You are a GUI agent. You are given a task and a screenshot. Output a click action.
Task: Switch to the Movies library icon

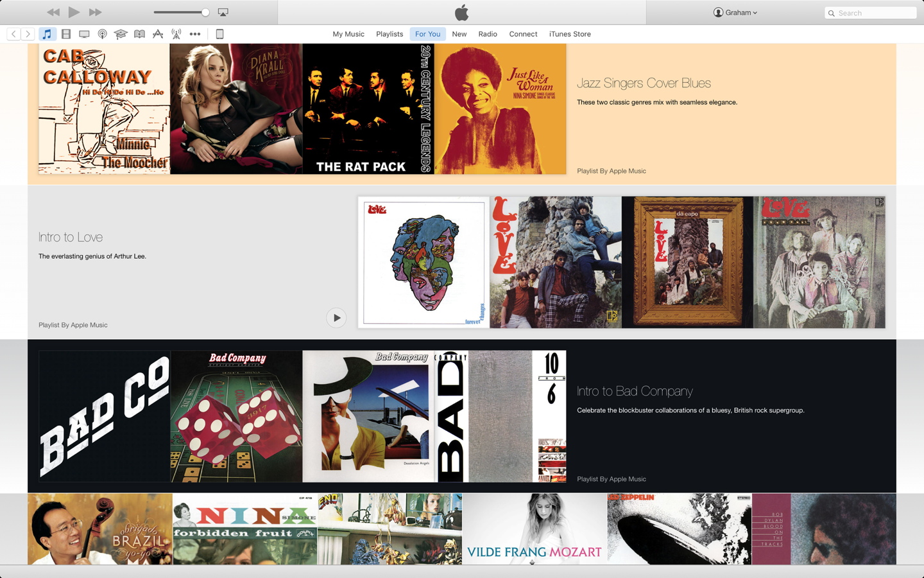pos(66,34)
